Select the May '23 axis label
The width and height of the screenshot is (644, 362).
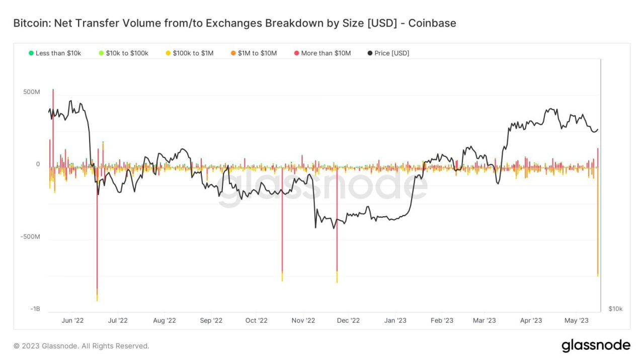(x=577, y=320)
